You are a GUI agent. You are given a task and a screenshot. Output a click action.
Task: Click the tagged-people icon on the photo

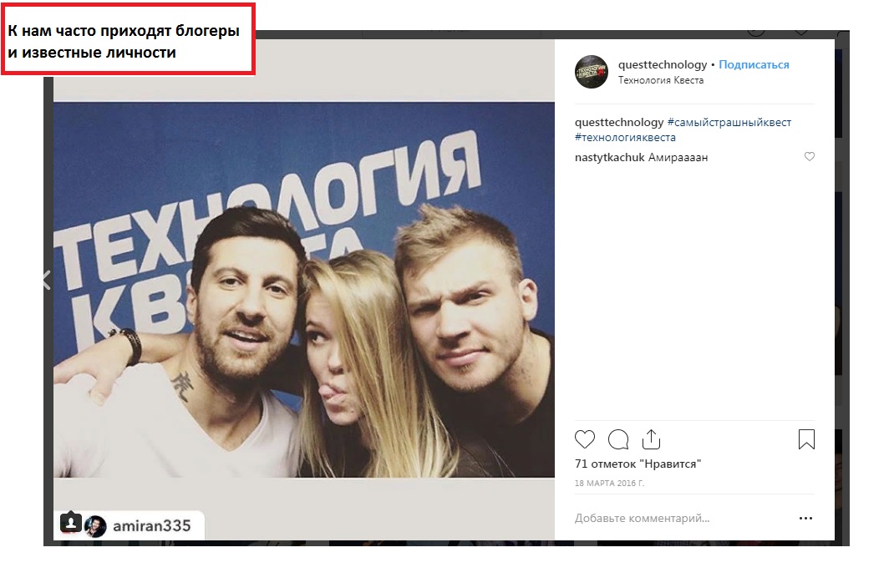tap(71, 522)
